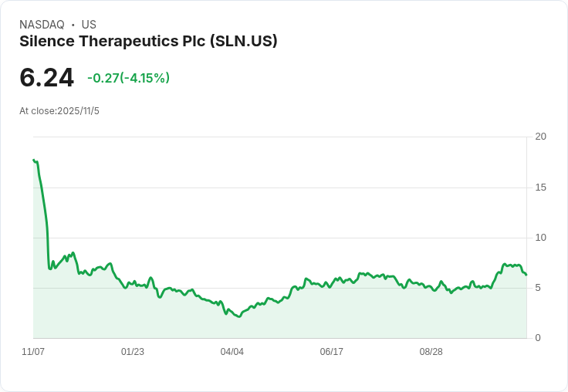Viewport: 568px width, 392px height.
Task: Click the NASDAQ exchange label
Action: click(42, 25)
